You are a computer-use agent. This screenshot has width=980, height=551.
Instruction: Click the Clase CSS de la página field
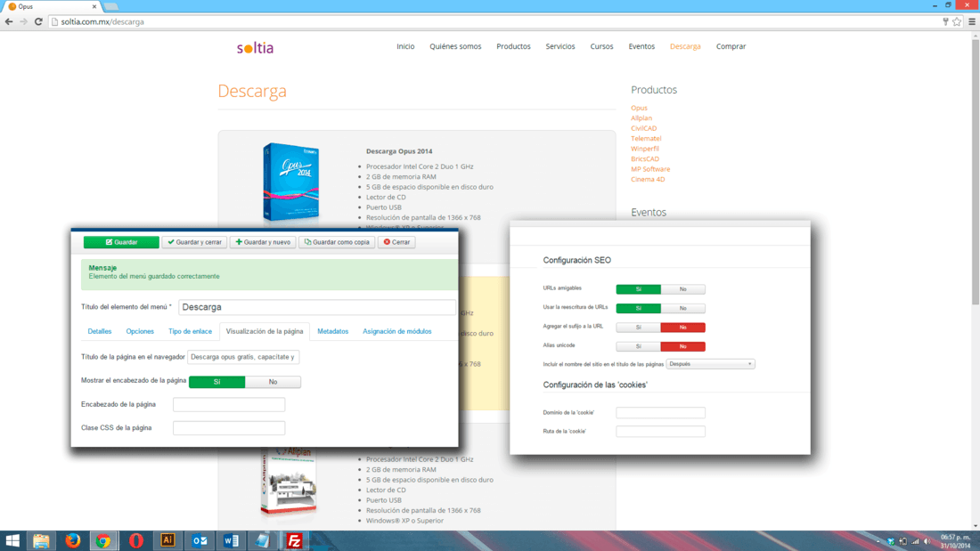[x=229, y=428]
